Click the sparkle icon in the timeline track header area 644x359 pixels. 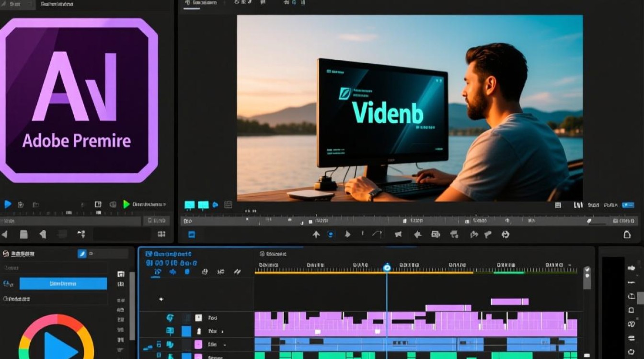tap(161, 299)
